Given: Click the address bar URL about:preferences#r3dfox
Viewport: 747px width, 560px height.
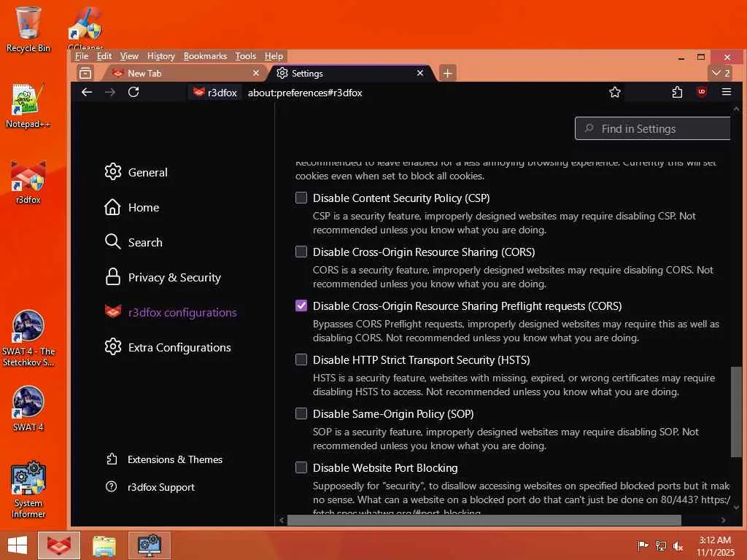Looking at the screenshot, I should click(x=305, y=93).
